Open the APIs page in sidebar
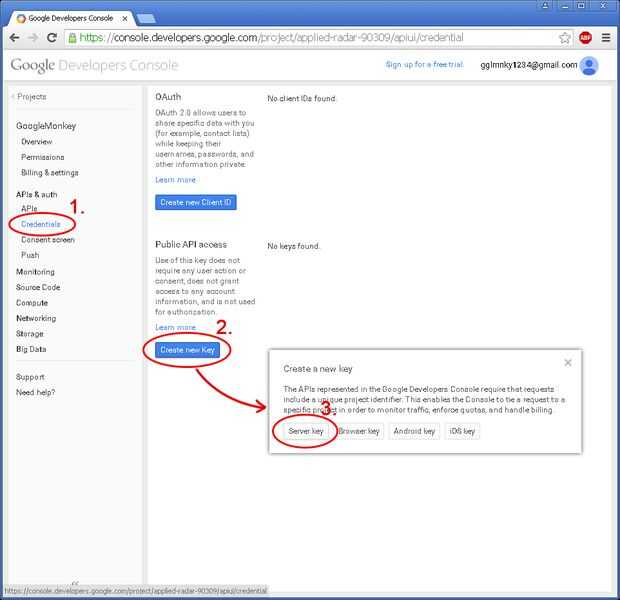The image size is (620, 600). pos(29,208)
